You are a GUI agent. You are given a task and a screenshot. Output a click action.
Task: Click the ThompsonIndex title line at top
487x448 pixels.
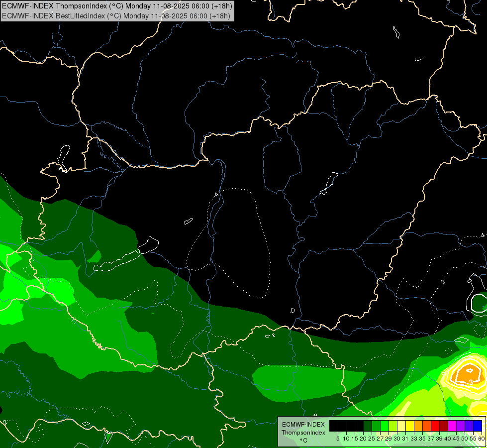[117, 6]
